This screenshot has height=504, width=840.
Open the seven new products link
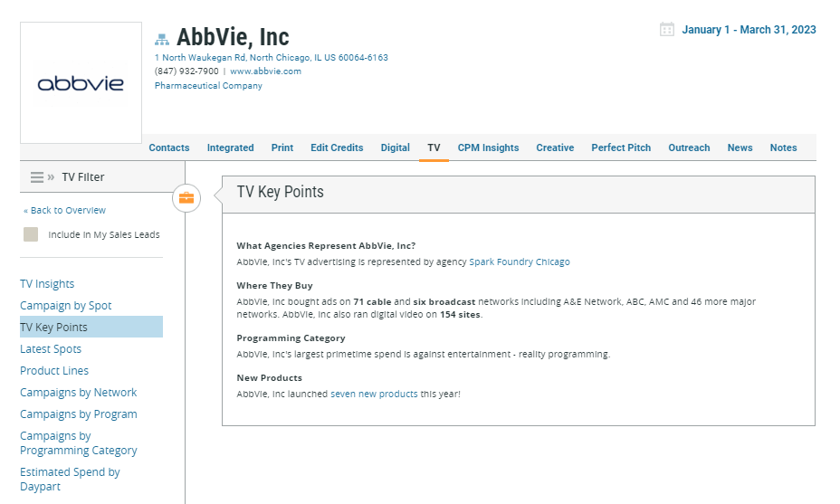point(374,395)
